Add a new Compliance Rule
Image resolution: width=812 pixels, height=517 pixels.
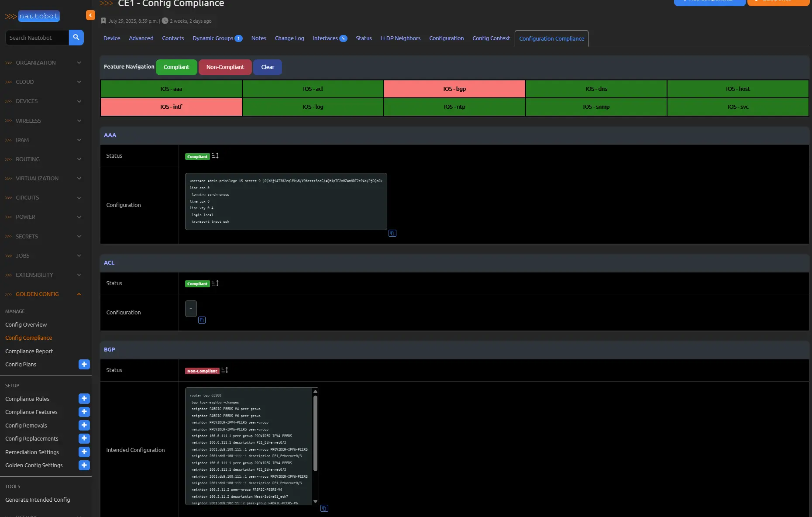[84, 399]
